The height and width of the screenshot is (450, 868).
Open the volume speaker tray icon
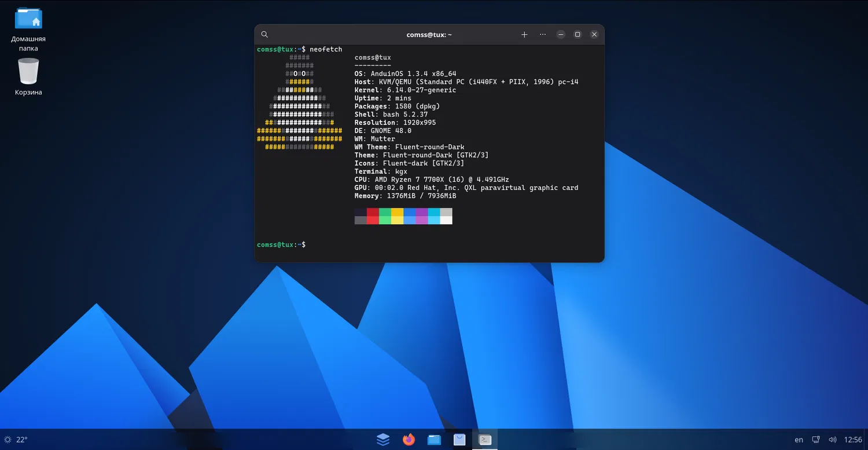(x=833, y=440)
